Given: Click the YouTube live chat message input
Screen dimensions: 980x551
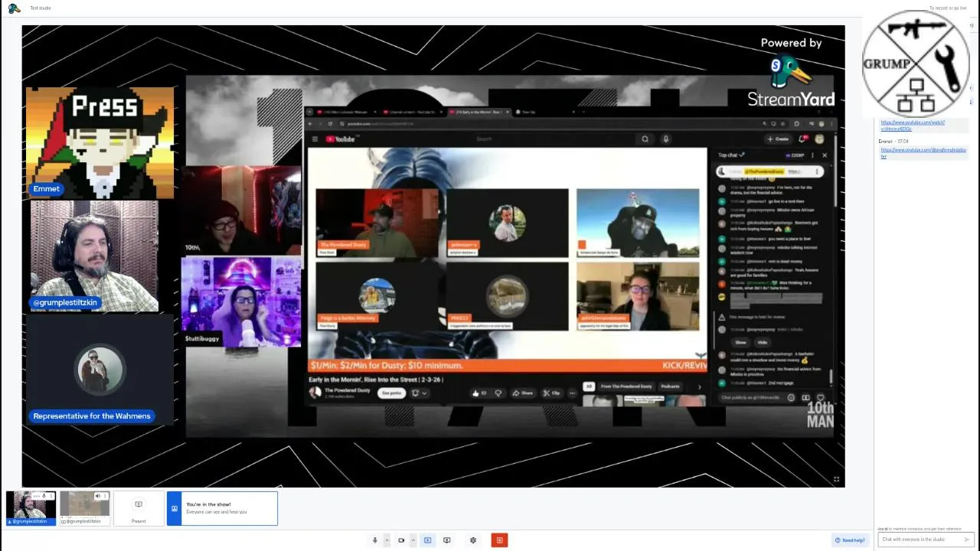Looking at the screenshot, I should [x=754, y=398].
